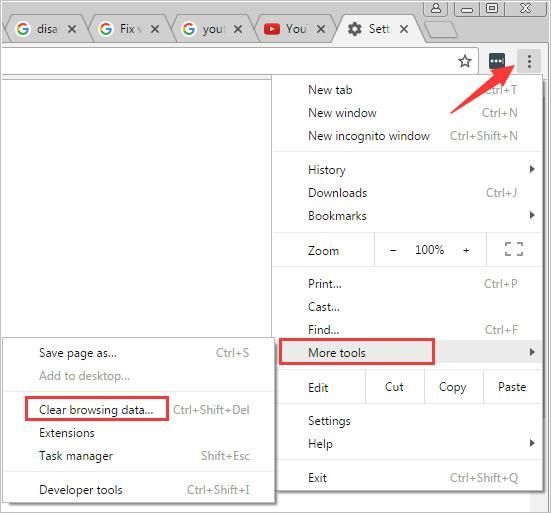Open the three-dot Chrome menu icon
Viewport: 551px width, 513px height.
click(x=529, y=61)
